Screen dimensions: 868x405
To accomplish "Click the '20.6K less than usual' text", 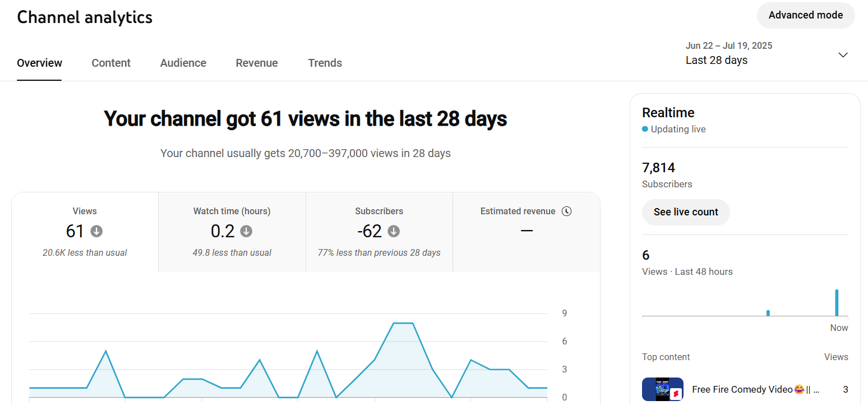I will point(85,253).
